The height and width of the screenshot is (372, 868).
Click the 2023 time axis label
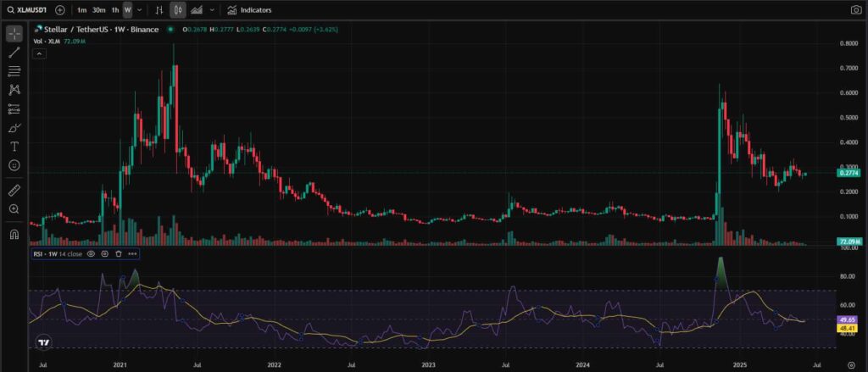click(428, 366)
